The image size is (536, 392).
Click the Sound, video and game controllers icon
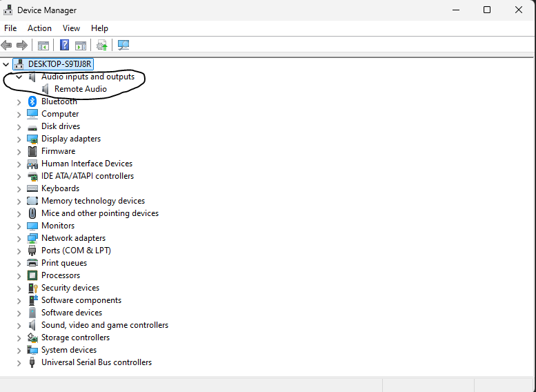(x=32, y=325)
